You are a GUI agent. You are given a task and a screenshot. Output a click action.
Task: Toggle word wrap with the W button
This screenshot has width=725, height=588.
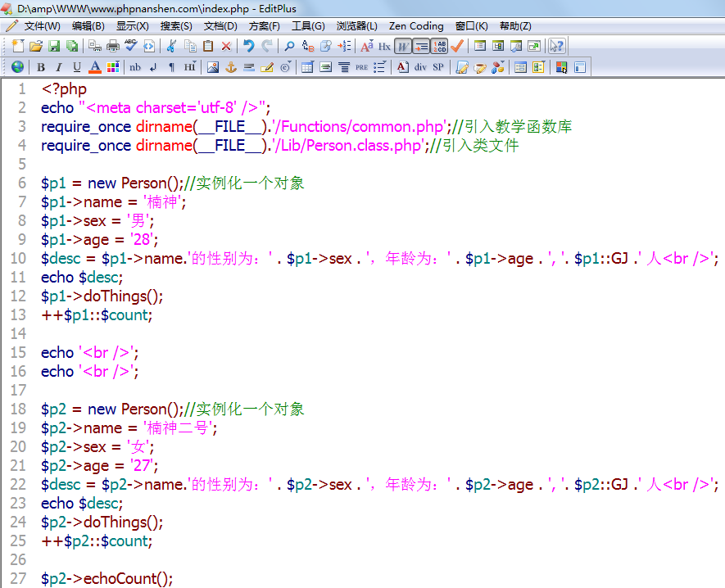(403, 46)
